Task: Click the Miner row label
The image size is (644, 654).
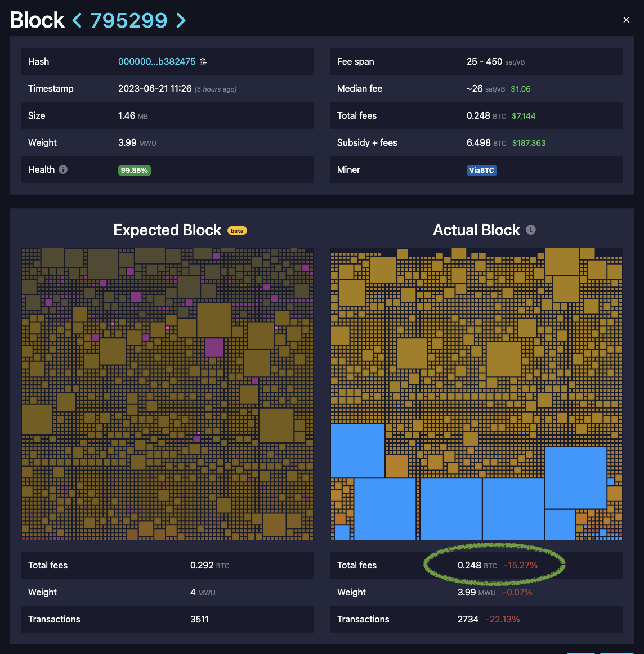Action: [x=348, y=170]
